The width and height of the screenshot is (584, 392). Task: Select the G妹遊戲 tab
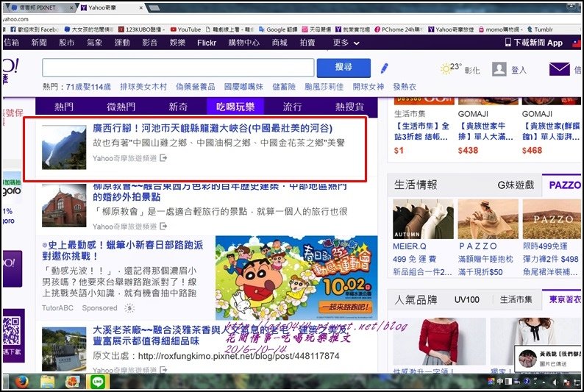coord(516,185)
